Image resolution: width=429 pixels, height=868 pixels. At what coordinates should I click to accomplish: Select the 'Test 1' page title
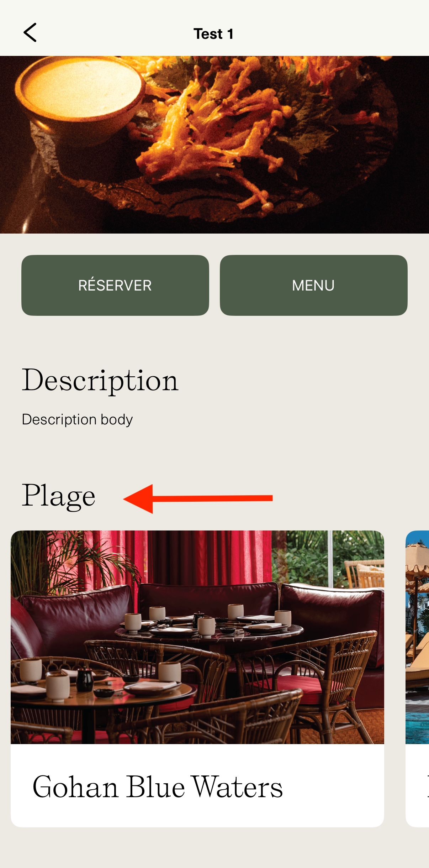coord(213,34)
